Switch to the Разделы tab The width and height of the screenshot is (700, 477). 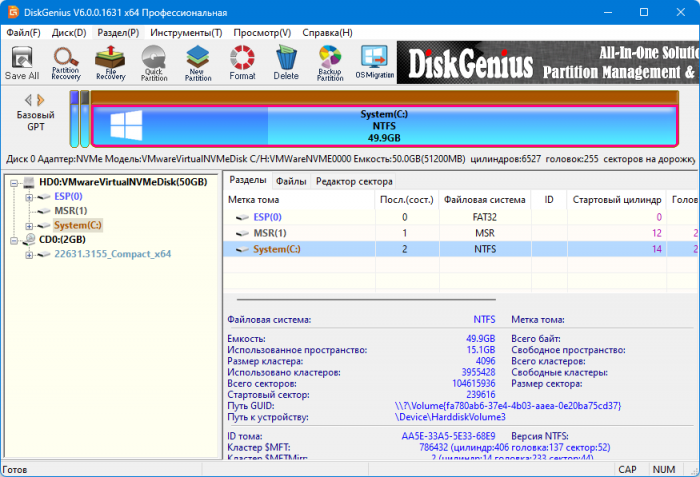pos(247,180)
